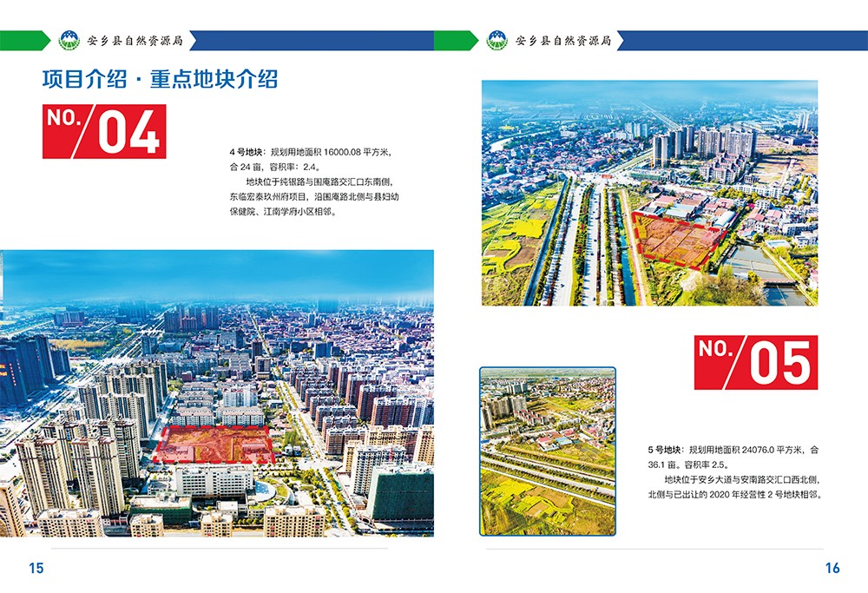868x593 pixels.
Task: Click the logo emblem on left page header
Action: pyautogui.click(x=69, y=41)
